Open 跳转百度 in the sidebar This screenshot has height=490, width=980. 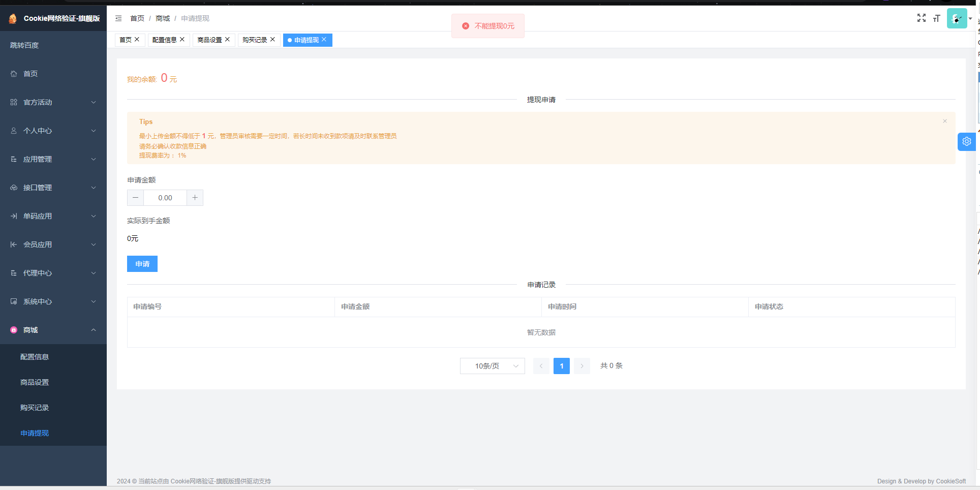pyautogui.click(x=53, y=45)
